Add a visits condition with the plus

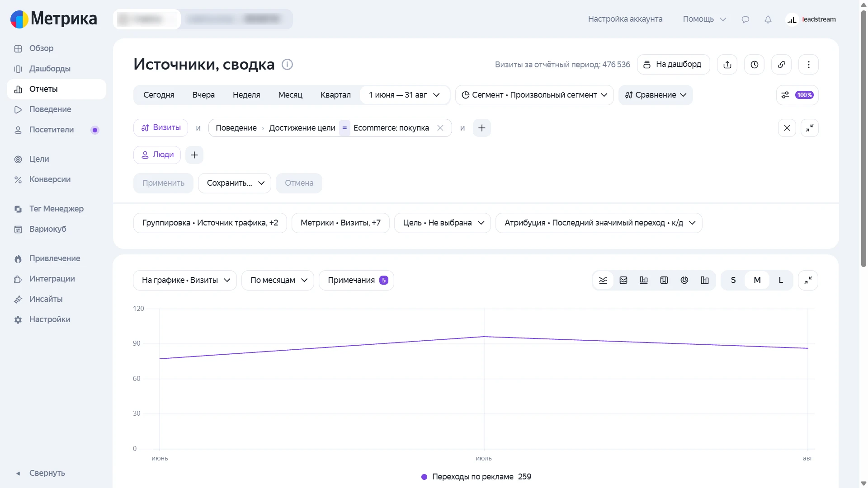point(482,128)
